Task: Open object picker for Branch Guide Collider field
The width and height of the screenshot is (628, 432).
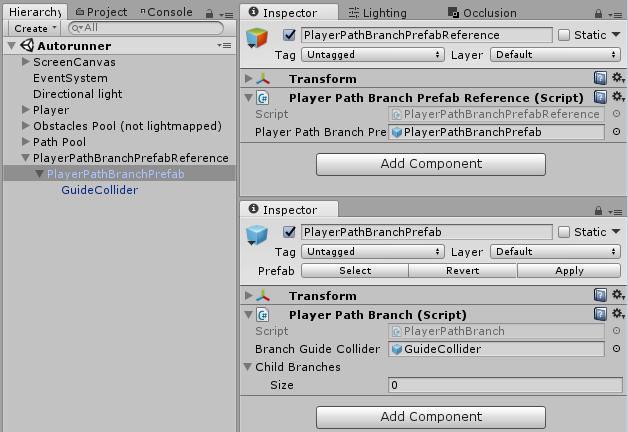Action: 616,348
